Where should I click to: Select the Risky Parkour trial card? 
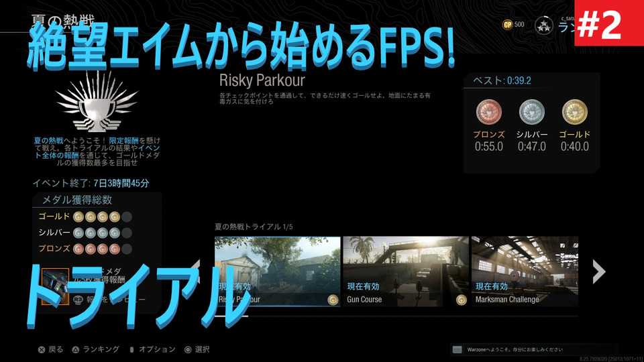click(277, 271)
